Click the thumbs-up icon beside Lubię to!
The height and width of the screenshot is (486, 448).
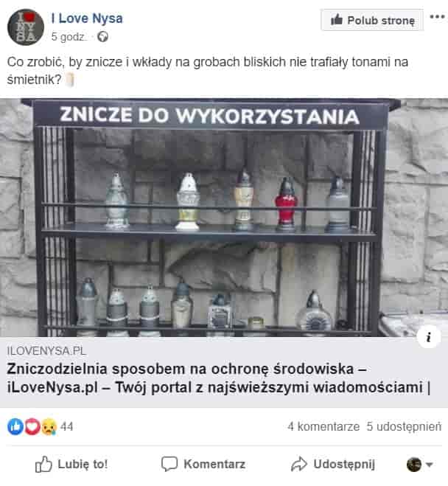click(43, 465)
